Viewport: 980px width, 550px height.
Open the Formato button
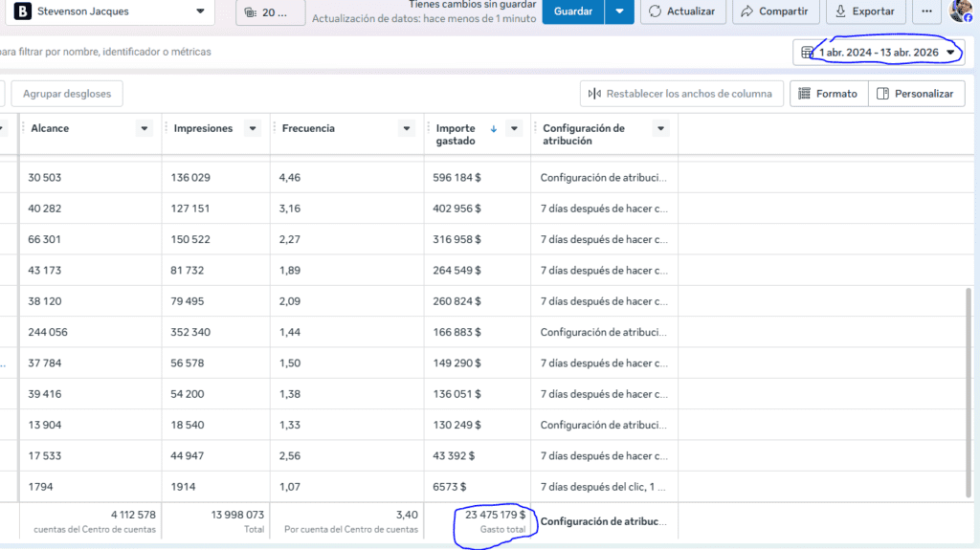coord(829,94)
